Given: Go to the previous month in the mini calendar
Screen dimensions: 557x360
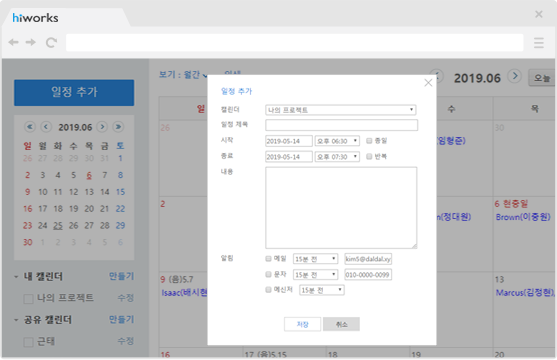Looking at the screenshot, I should (x=46, y=127).
